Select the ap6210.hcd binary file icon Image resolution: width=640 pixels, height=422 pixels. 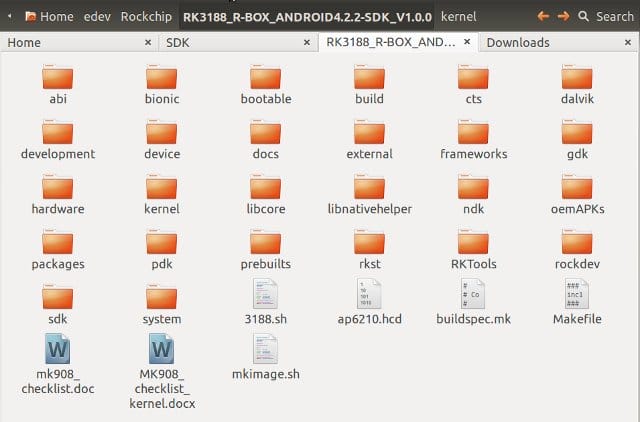coord(369,293)
